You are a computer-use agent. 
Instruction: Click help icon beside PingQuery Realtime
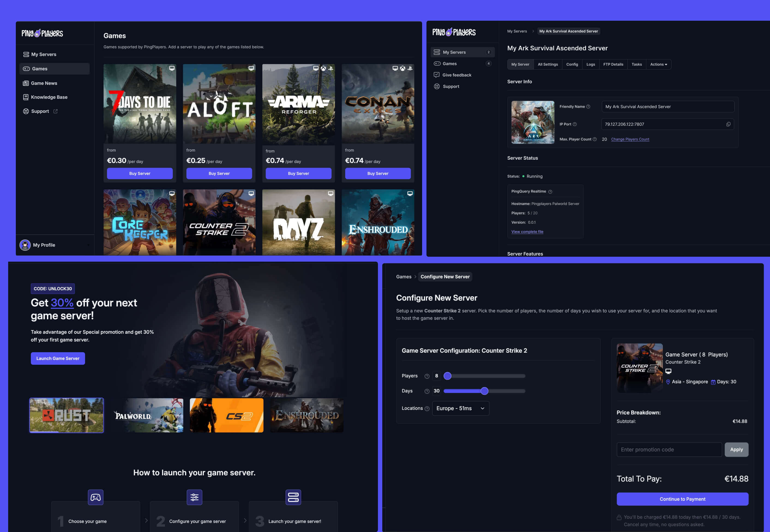(550, 191)
